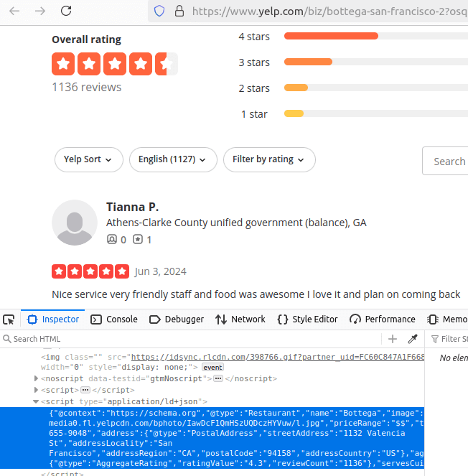The image size is (468, 476).
Task: Focus the Search HTML field
Action: (x=191, y=339)
